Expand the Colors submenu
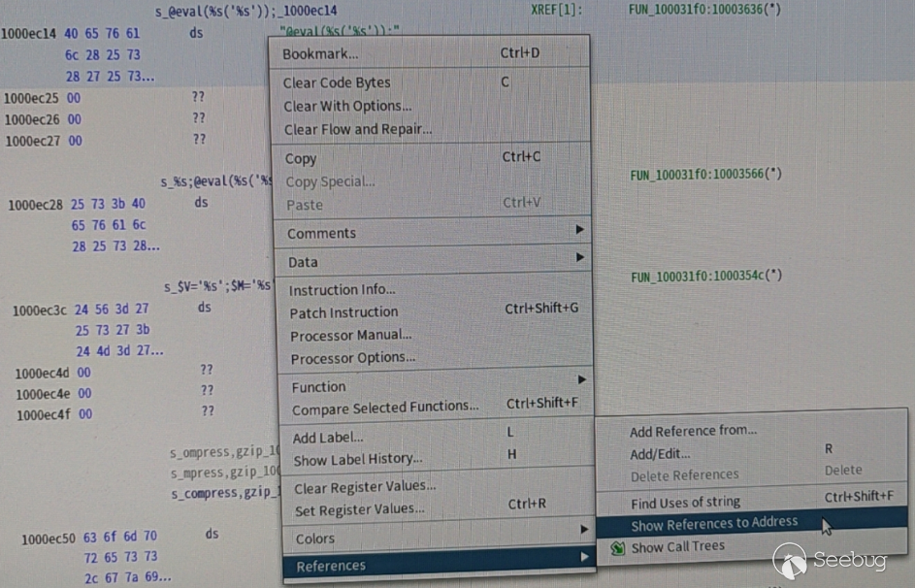 439,536
